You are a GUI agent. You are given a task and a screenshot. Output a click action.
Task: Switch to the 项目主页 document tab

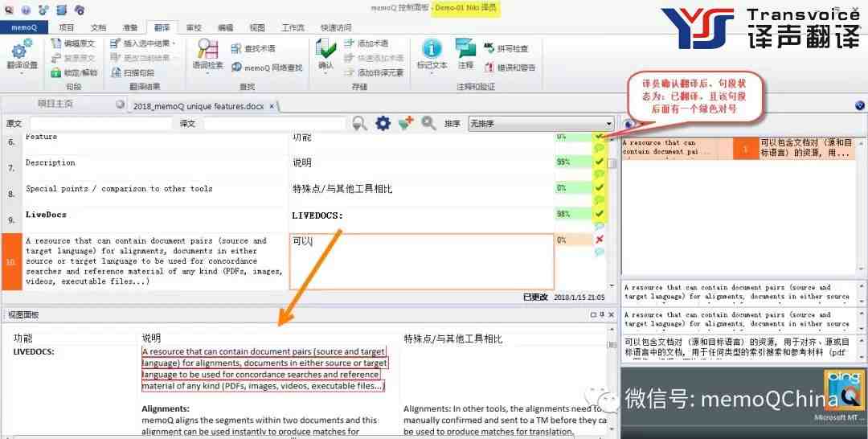tap(55, 104)
